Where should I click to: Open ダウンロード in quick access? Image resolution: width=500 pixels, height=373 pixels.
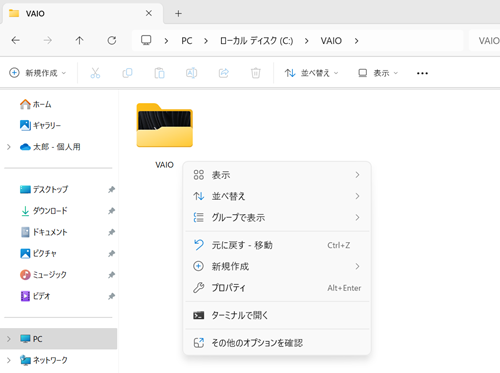tap(44, 211)
